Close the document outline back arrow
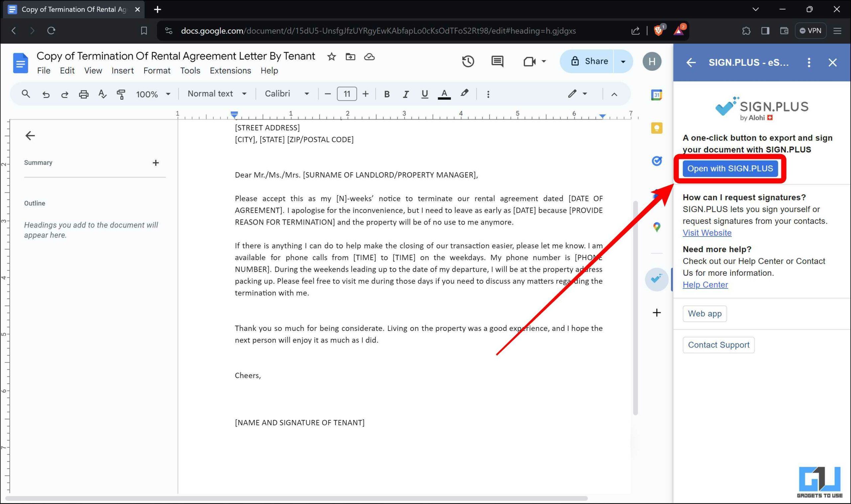Screen dimensions: 851x504 tap(30, 136)
